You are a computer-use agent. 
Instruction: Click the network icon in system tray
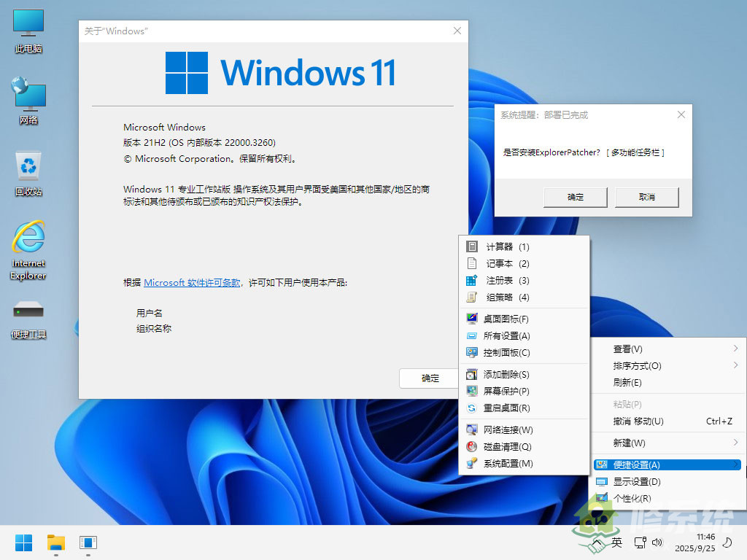point(639,542)
